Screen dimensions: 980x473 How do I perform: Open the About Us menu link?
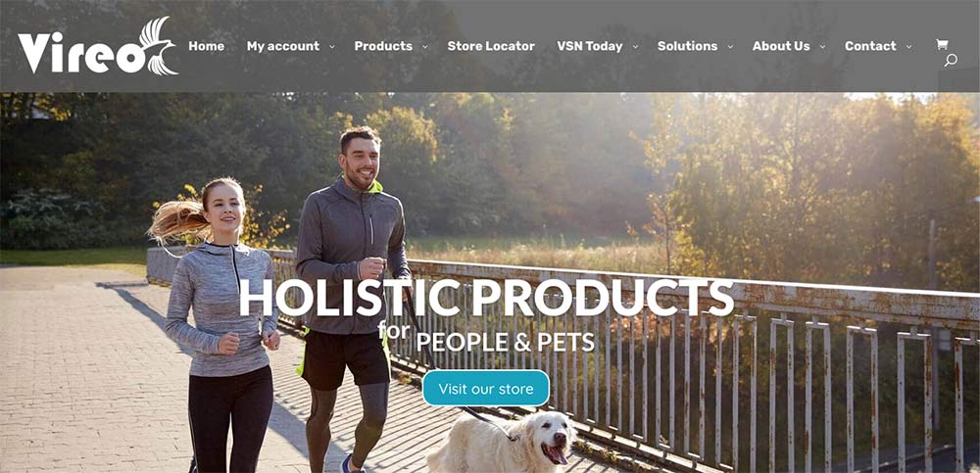coord(781,46)
